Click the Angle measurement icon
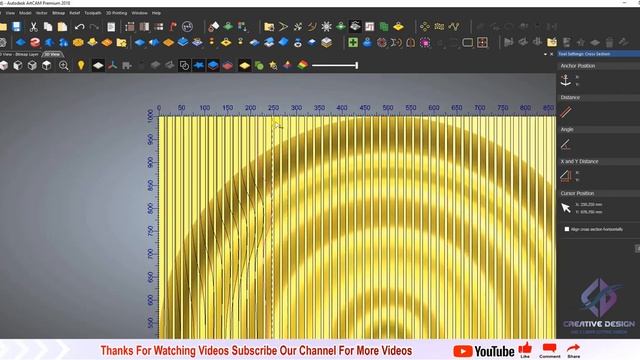Screen dimensions: 640x360 [566, 144]
